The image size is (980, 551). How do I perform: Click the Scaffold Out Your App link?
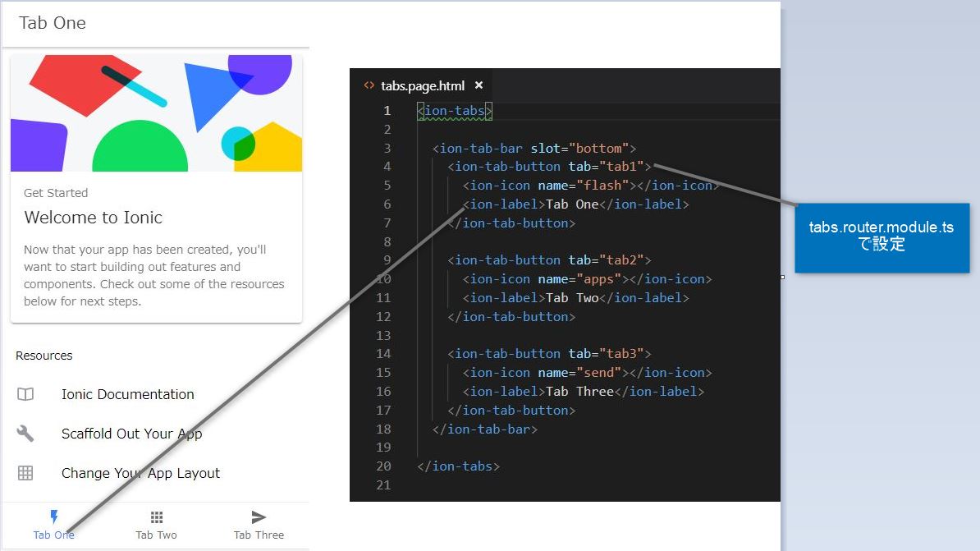(x=131, y=434)
